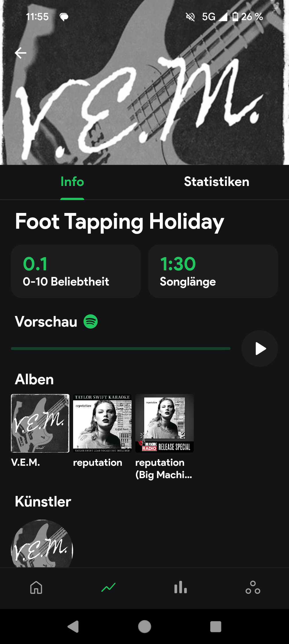Viewport: 289px width, 644px height.
Task: Tap the Songlänge 1:30 card
Action: point(213,271)
